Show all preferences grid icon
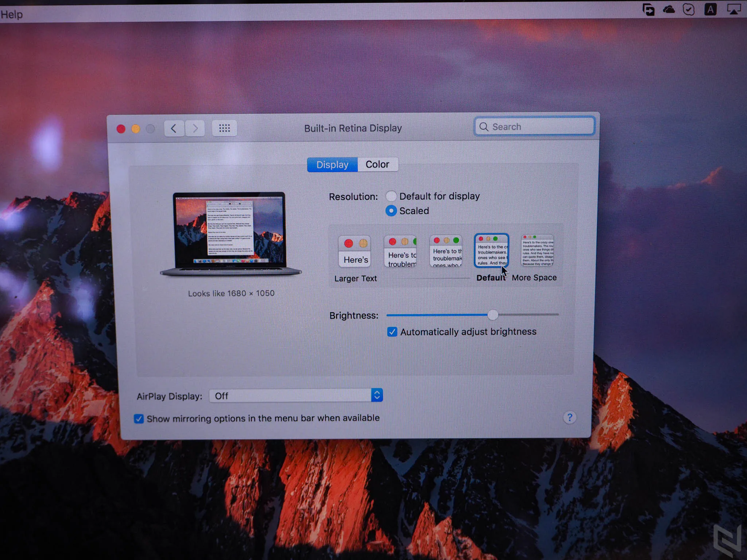 click(x=224, y=128)
